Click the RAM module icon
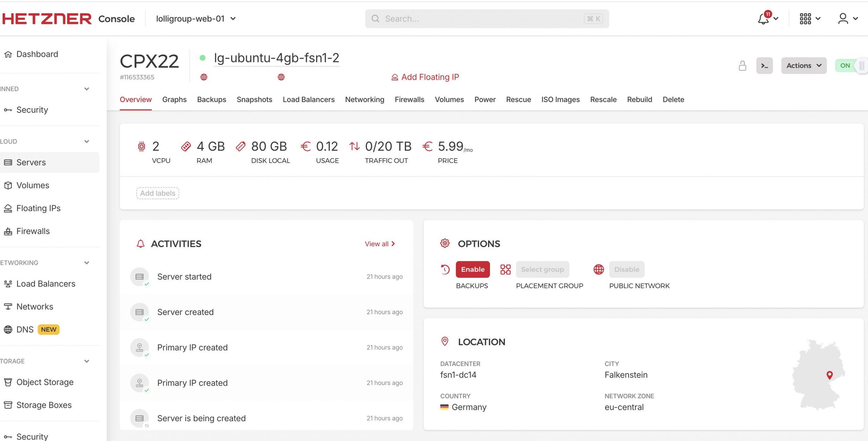The image size is (868, 441). coord(186,146)
